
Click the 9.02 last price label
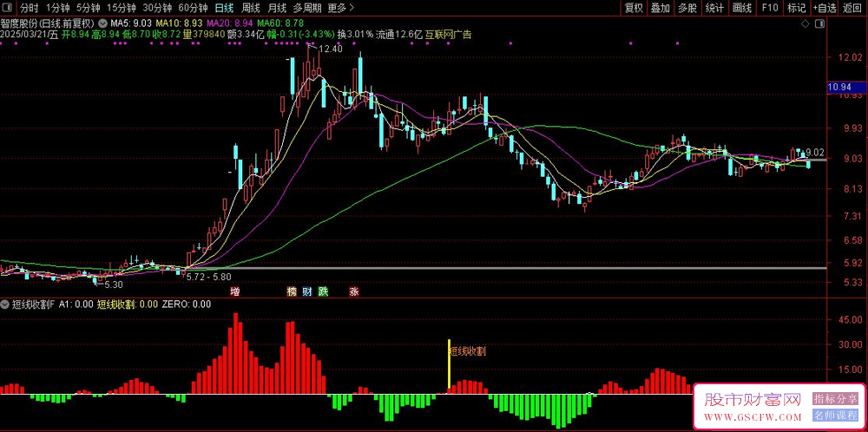(x=815, y=152)
